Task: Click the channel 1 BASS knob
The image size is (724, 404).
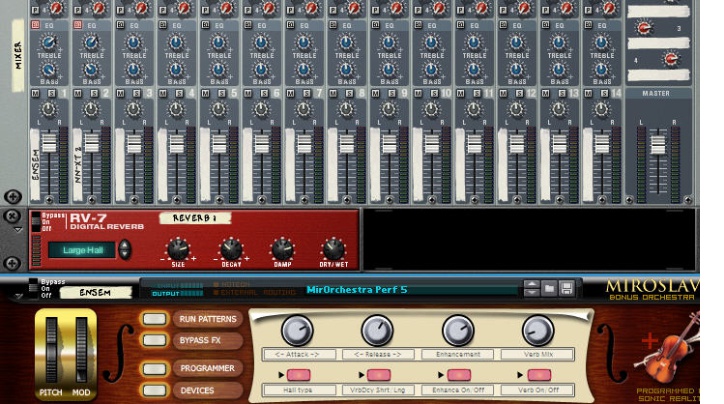Action: pyautogui.click(x=48, y=70)
